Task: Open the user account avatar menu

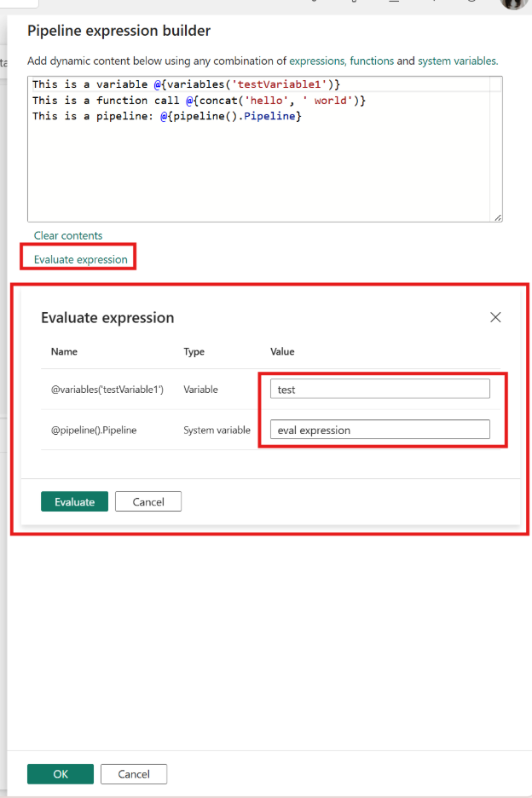Action: tap(512, 5)
